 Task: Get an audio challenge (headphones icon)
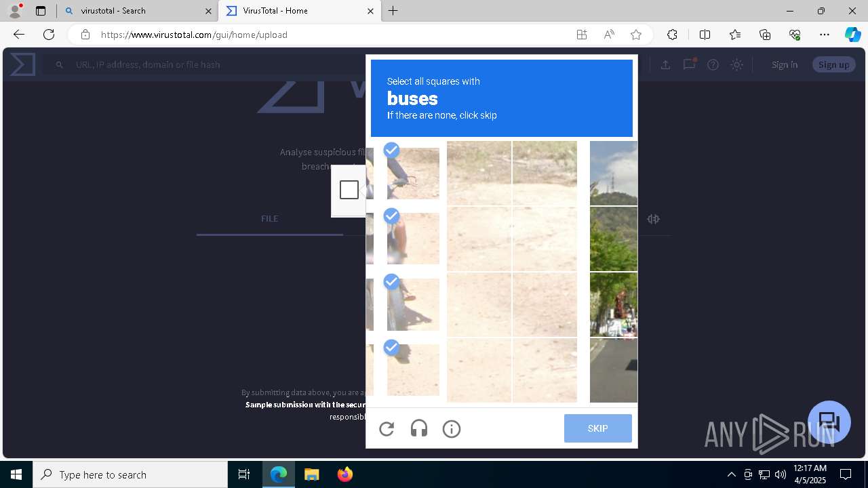pyautogui.click(x=419, y=429)
